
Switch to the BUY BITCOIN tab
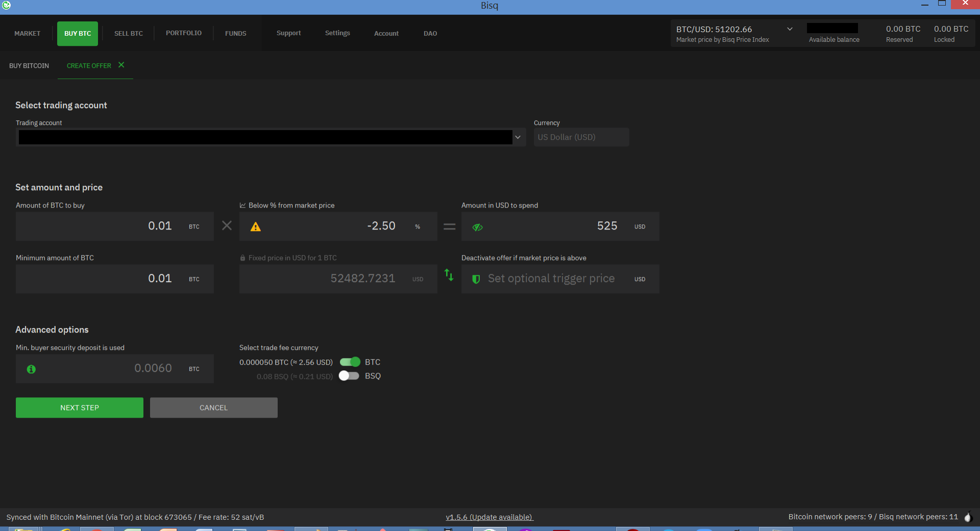click(x=29, y=65)
